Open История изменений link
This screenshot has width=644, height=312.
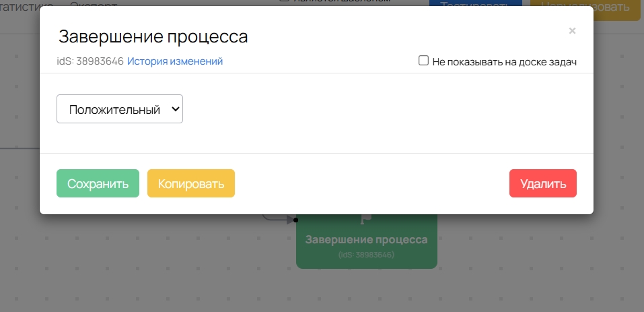[x=175, y=61]
